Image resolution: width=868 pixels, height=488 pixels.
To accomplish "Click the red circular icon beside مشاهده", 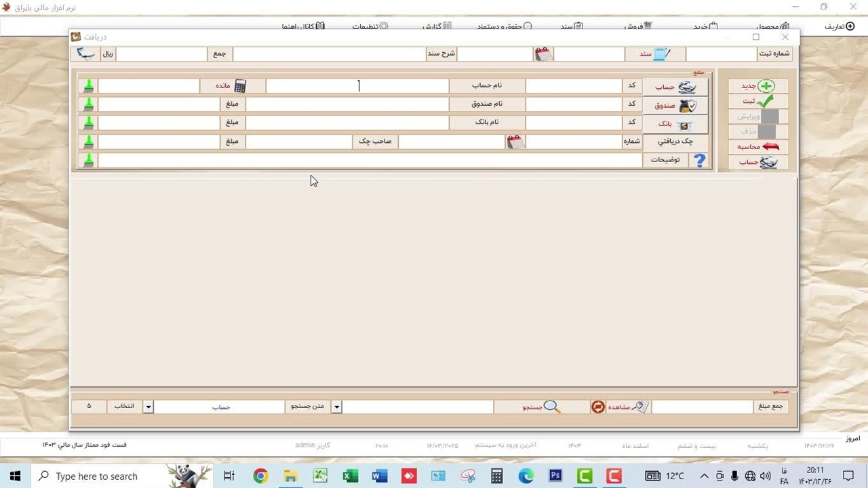I will pos(598,407).
